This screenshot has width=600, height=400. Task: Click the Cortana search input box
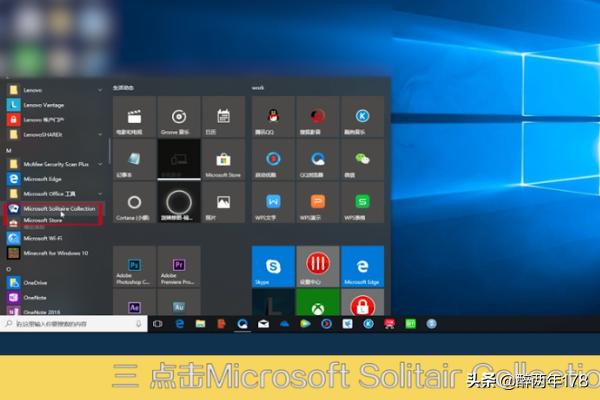tap(73, 324)
